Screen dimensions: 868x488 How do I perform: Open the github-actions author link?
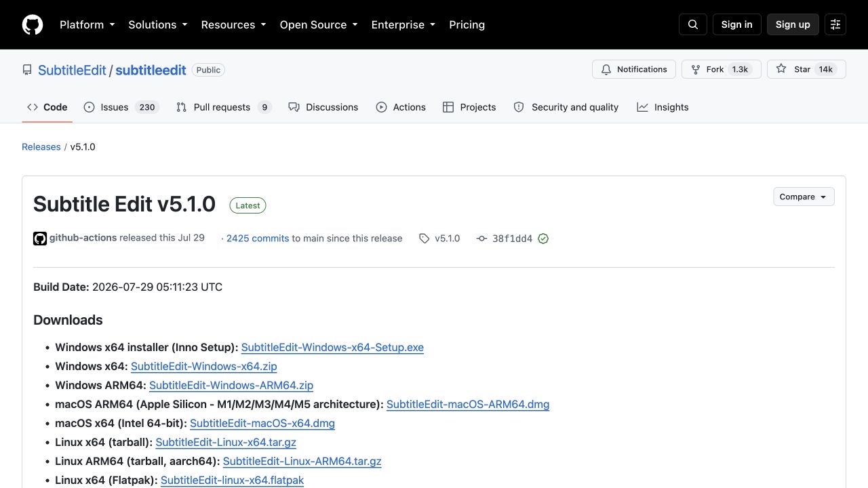pyautogui.click(x=83, y=238)
